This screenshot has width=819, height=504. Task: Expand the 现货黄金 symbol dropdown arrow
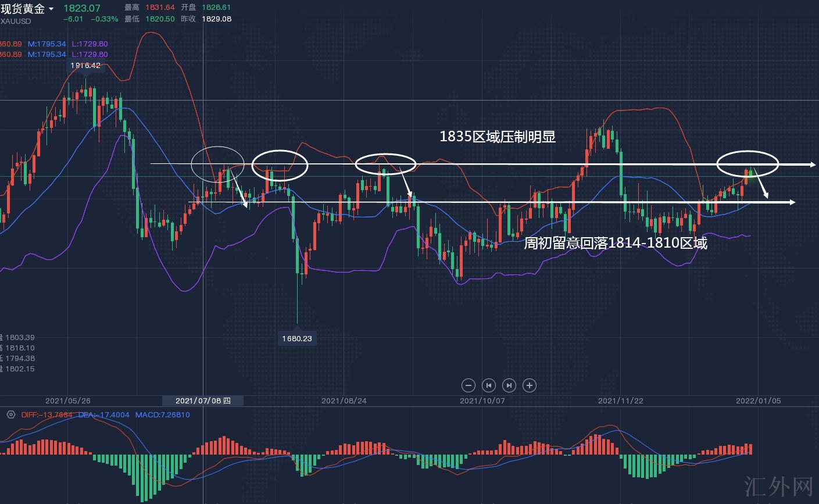51,9
